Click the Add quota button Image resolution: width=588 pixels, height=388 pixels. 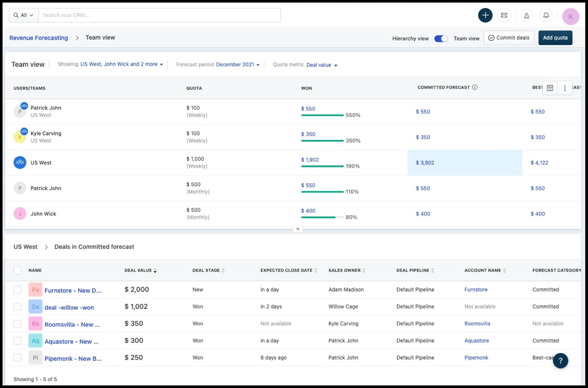(x=555, y=38)
